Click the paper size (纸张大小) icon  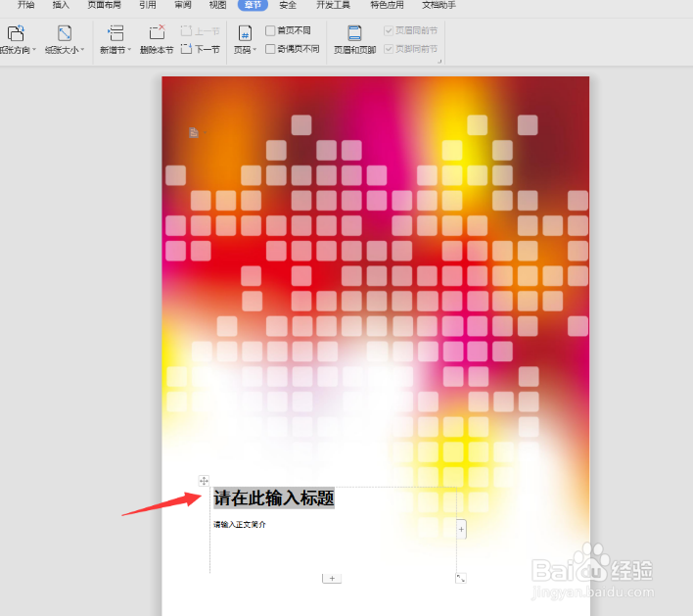coord(65,33)
